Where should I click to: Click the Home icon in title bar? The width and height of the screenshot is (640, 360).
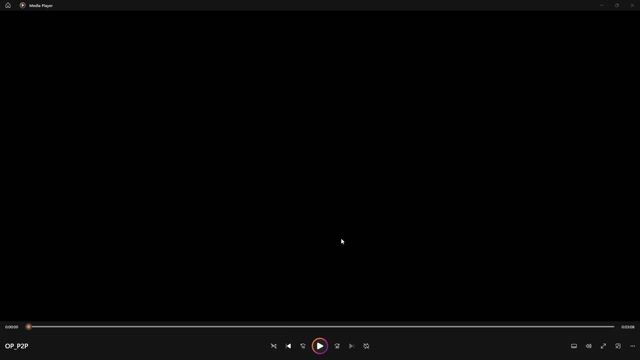tap(8, 5)
